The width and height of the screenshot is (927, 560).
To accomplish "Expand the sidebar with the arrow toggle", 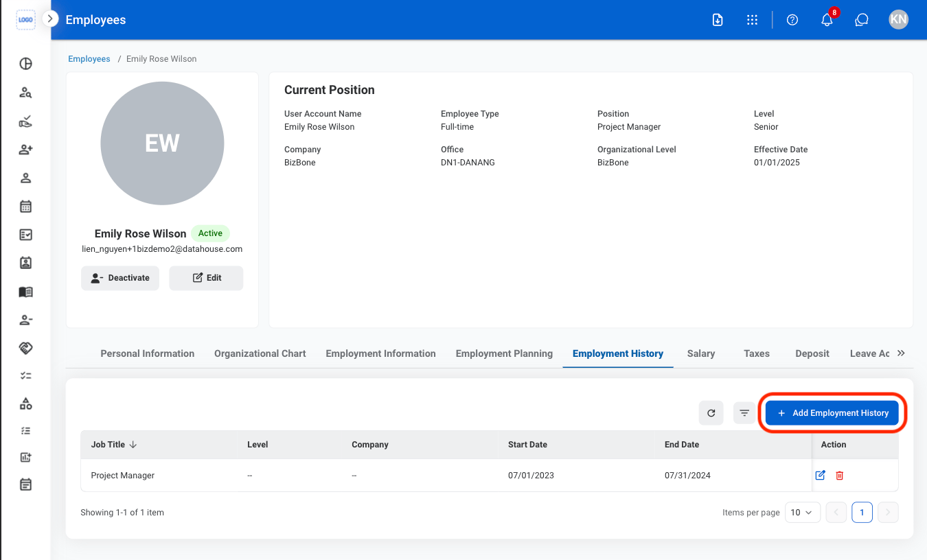I will 50,19.
